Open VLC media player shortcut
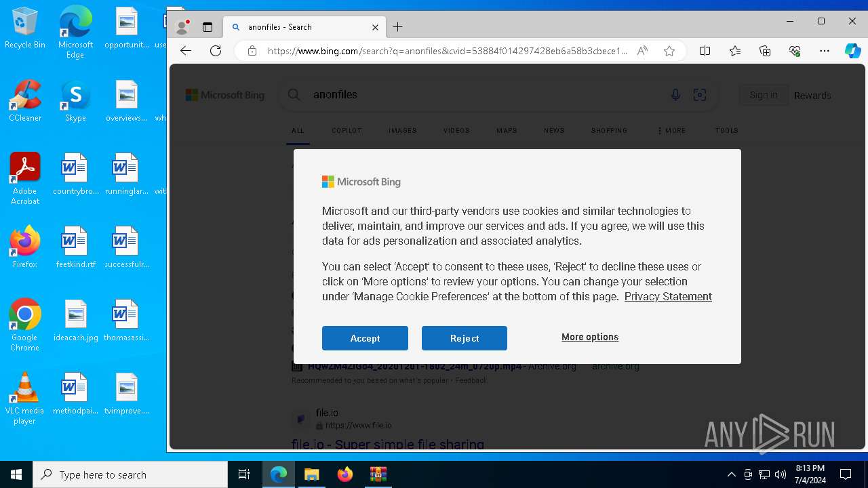The width and height of the screenshot is (868, 488). tap(25, 399)
